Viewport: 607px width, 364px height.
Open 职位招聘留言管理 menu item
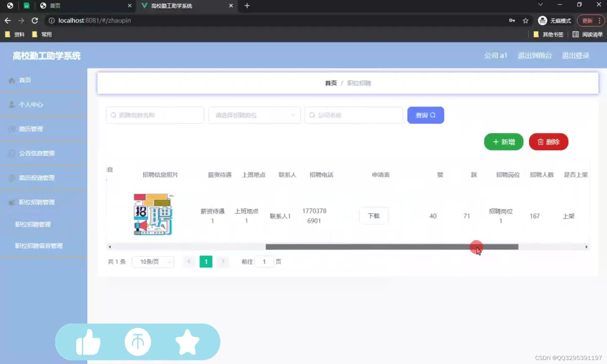(38, 246)
